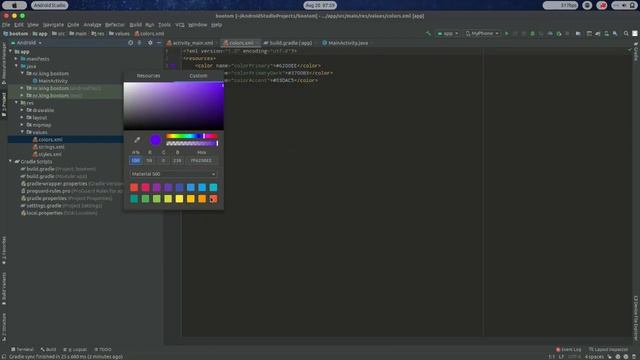Viewport: 640px width, 360px height.
Task: Collapse the res folder
Action: click(17, 103)
